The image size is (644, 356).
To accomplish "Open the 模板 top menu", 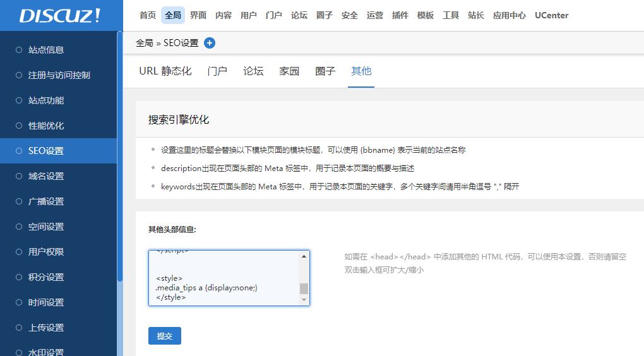I will pyautogui.click(x=426, y=15).
